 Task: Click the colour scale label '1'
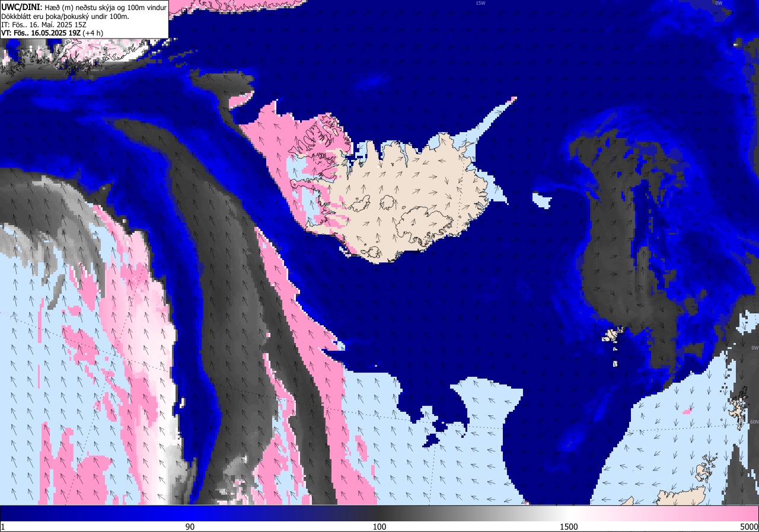(x=3, y=527)
